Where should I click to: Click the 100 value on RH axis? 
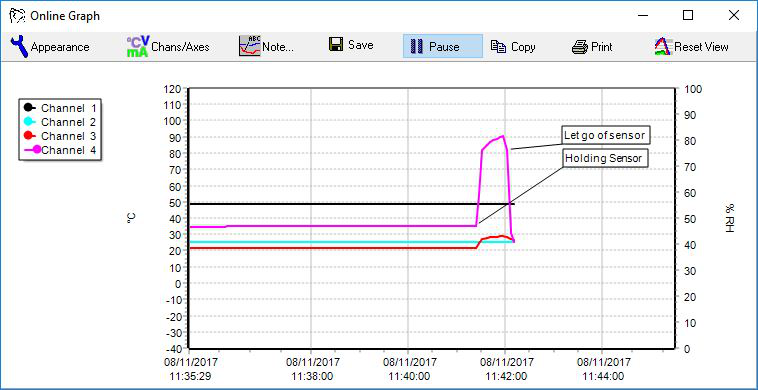[x=694, y=89]
